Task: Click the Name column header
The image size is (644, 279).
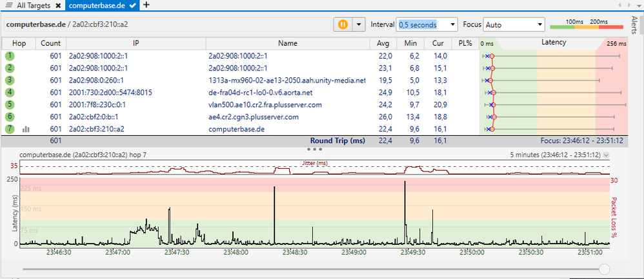Action: pos(288,43)
